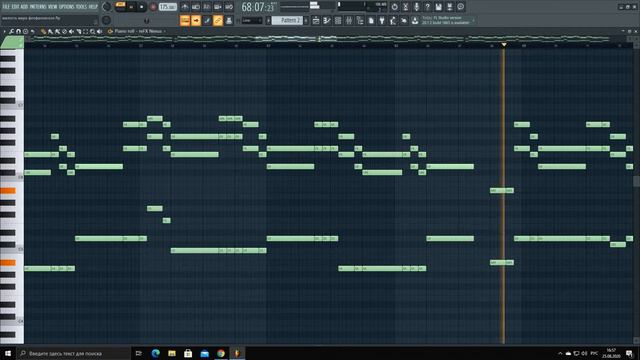640x360 pixels.
Task: Open the Playlist view icon
Action: click(x=316, y=20)
